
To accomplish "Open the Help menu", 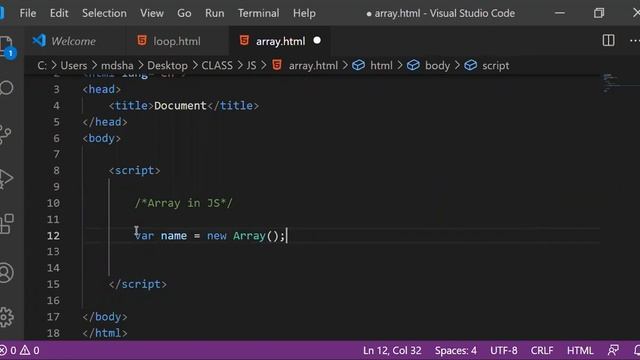I will pos(304,13).
